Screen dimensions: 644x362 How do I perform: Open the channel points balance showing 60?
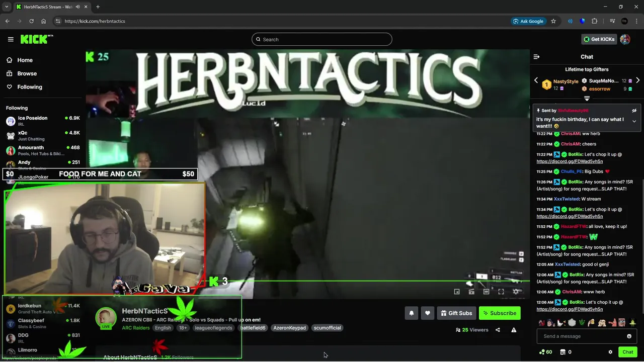[x=545, y=352]
